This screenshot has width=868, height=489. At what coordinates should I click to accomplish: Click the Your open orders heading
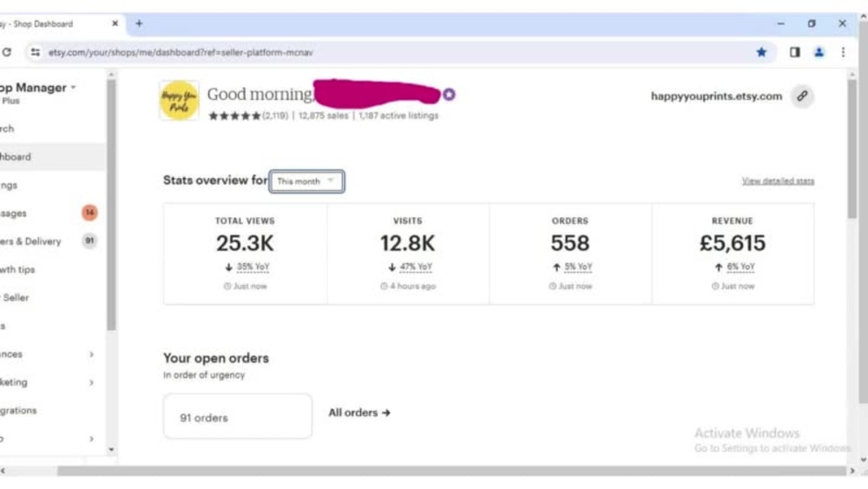[216, 359]
